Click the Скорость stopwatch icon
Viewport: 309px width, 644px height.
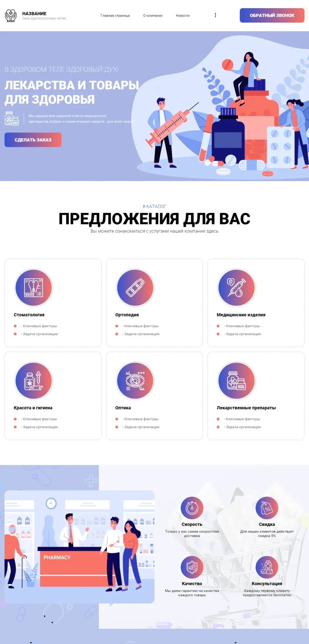coord(192,508)
